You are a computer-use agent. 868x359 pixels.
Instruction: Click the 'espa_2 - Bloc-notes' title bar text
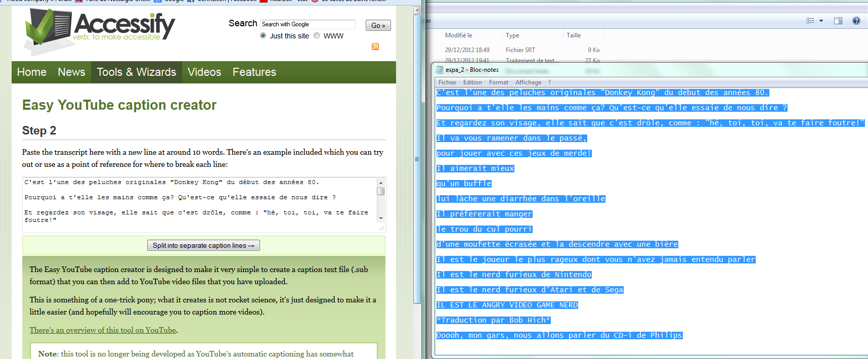pos(472,70)
